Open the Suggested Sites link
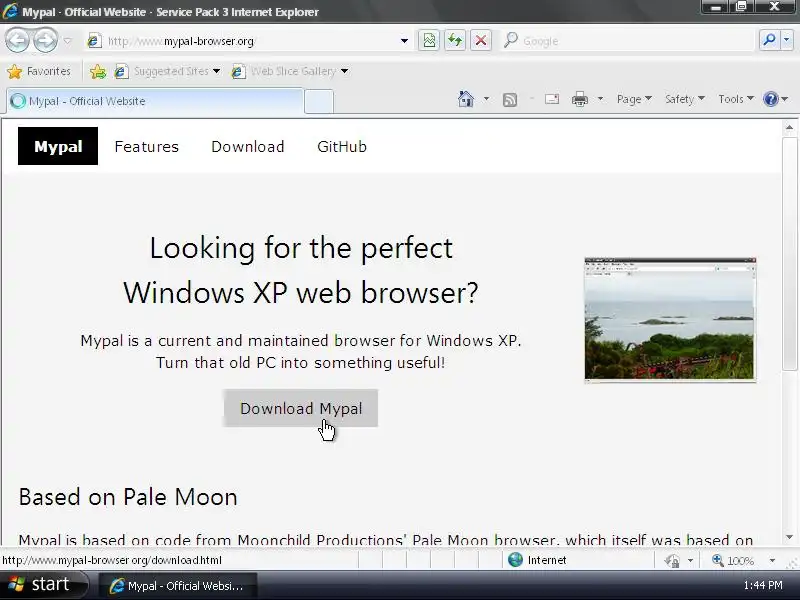The image size is (800, 600). pyautogui.click(x=168, y=71)
